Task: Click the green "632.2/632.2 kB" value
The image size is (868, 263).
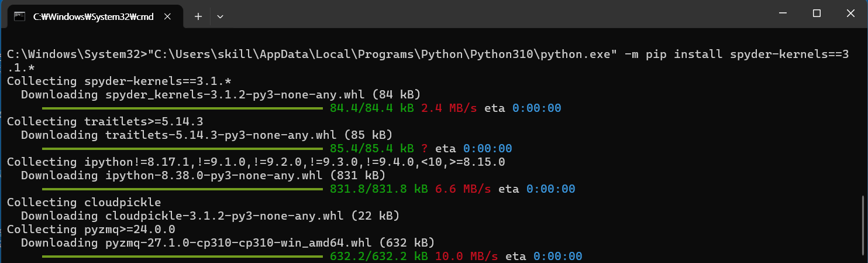Action: pyautogui.click(x=379, y=257)
